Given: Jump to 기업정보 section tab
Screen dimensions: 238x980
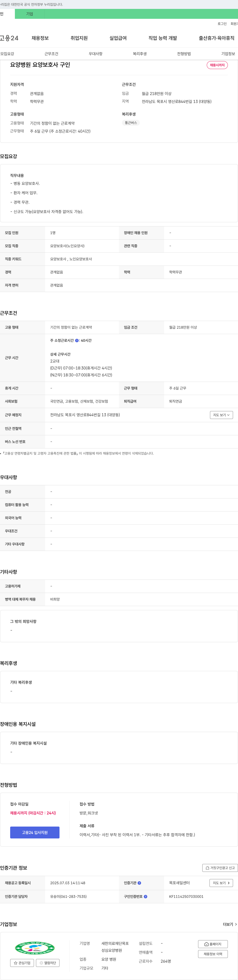Looking at the screenshot, I should pyautogui.click(x=228, y=54).
